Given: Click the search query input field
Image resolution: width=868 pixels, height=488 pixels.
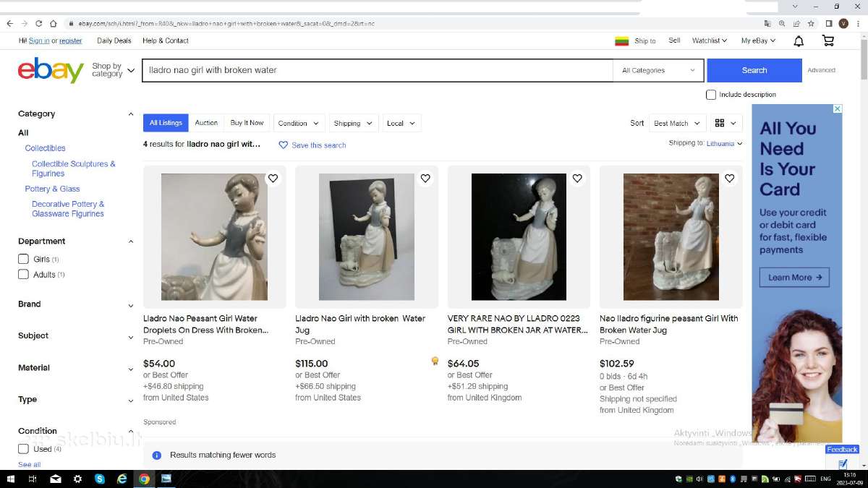Looking at the screenshot, I should pos(377,70).
